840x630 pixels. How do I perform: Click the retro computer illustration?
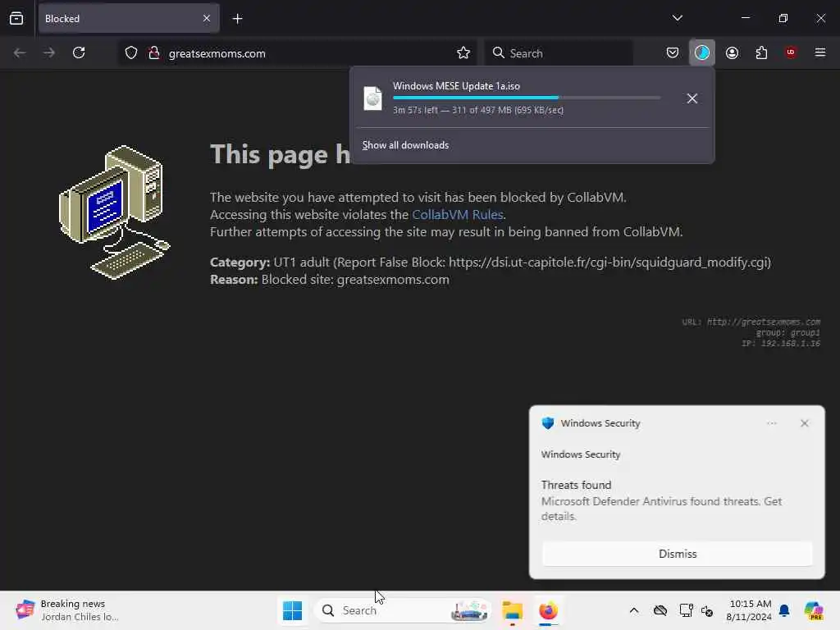(x=115, y=212)
